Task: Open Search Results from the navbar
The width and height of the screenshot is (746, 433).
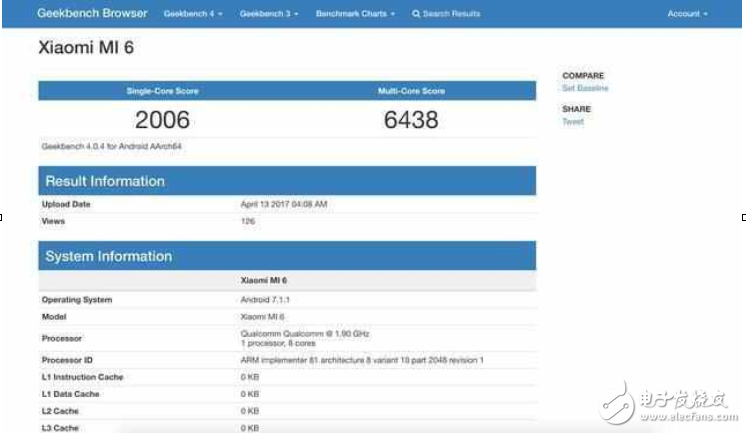Action: pos(450,14)
